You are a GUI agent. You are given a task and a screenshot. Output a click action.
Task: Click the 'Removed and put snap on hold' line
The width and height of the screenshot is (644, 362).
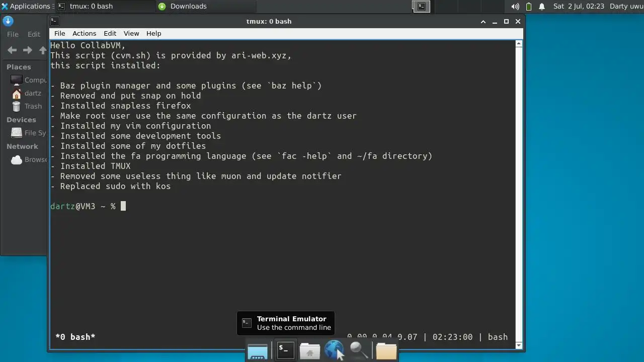pos(125,96)
